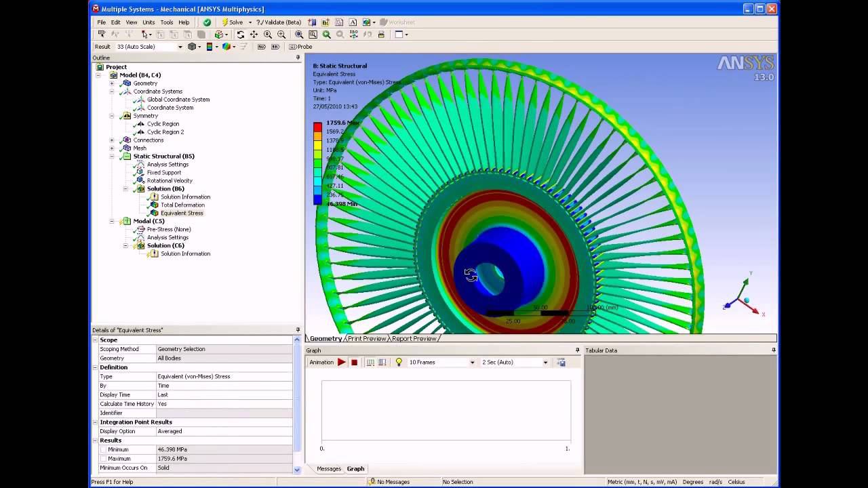Click the Connections node icon
The image size is (868, 488).
126,140
